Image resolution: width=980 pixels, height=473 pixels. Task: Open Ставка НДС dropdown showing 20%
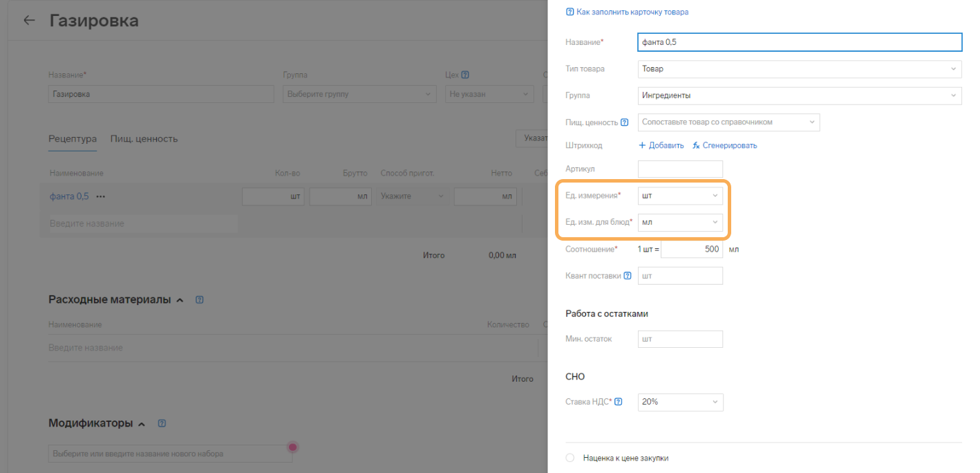coord(680,402)
